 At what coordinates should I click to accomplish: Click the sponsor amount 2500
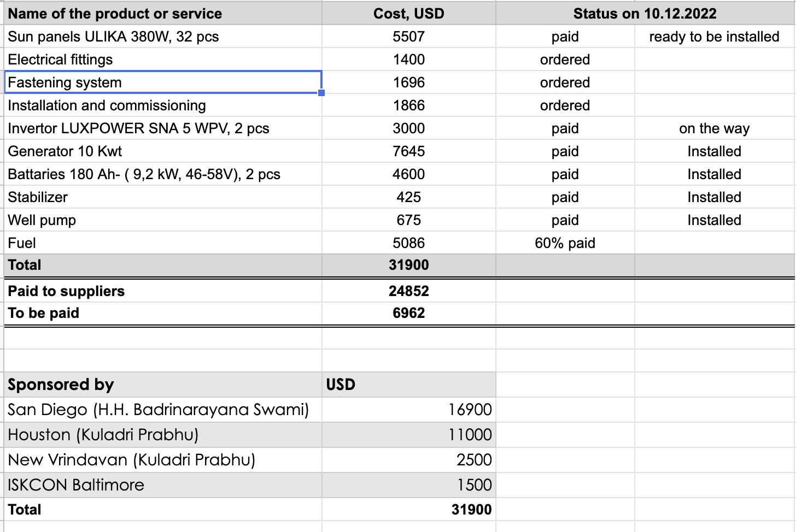pos(409,460)
